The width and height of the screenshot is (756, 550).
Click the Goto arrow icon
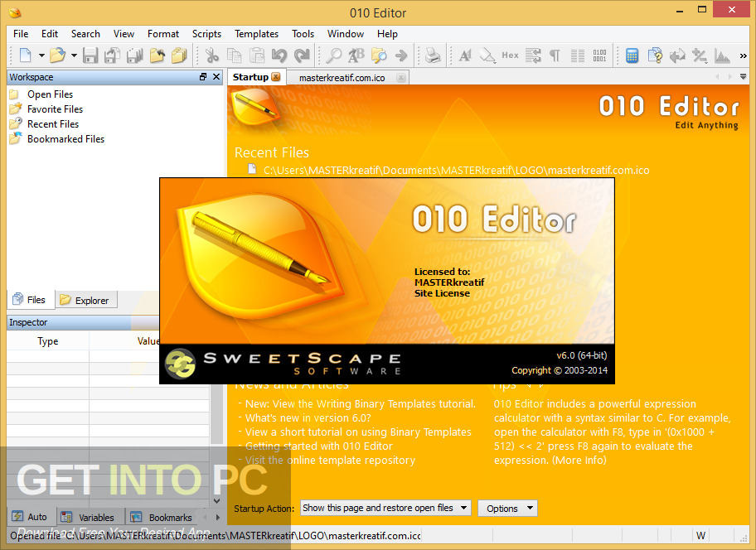(x=401, y=55)
